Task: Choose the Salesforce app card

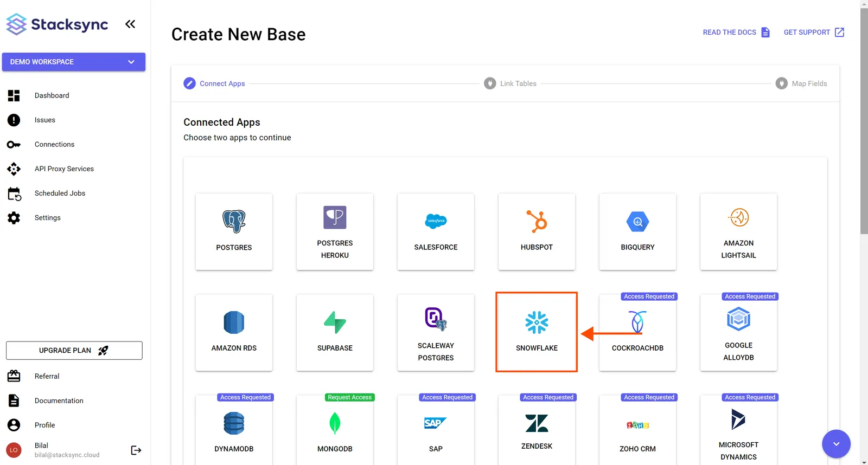Action: [x=436, y=232]
